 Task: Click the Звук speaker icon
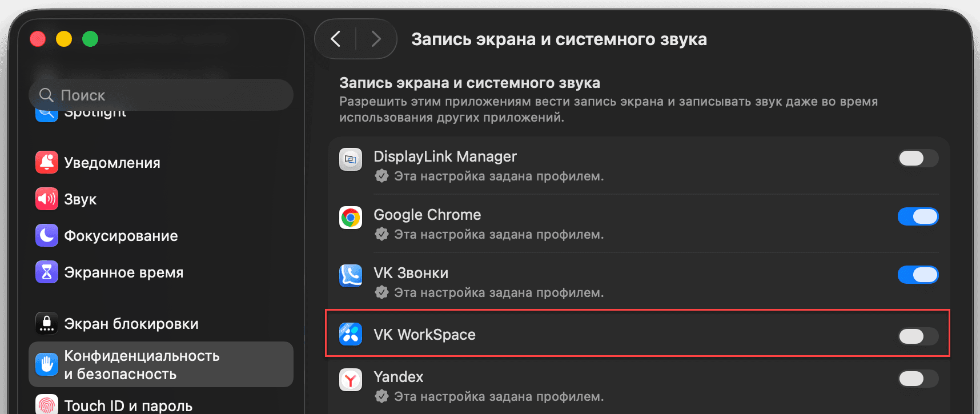47,199
